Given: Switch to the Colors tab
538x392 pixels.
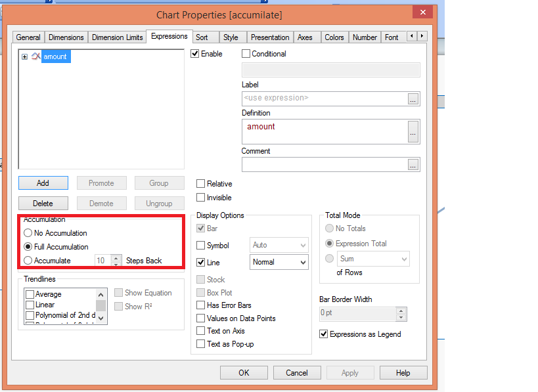Looking at the screenshot, I should 334,37.
